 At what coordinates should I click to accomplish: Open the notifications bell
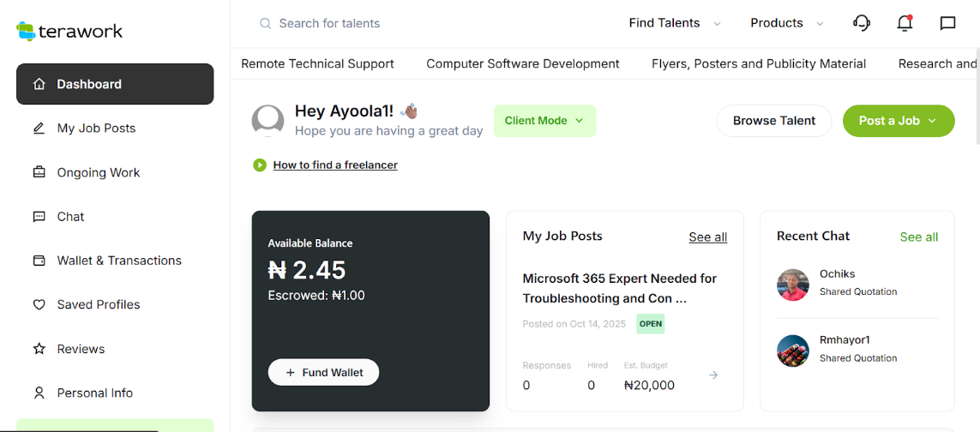coord(905,23)
